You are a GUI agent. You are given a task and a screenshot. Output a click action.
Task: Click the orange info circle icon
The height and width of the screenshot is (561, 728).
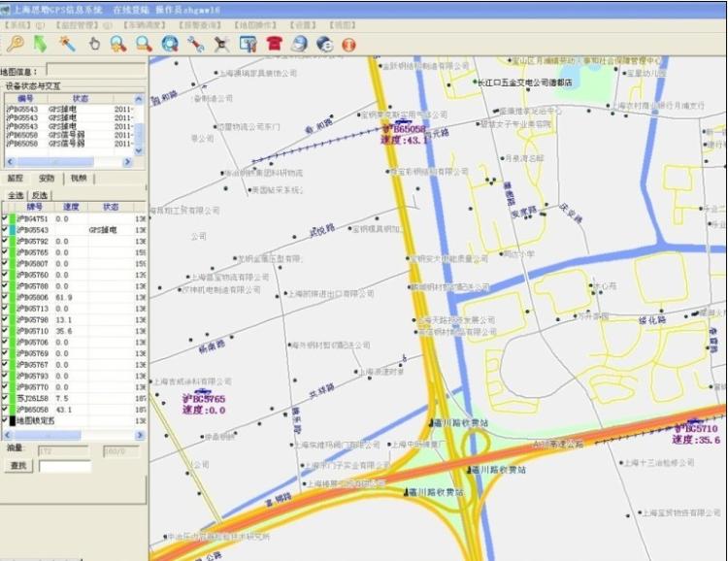click(x=349, y=45)
